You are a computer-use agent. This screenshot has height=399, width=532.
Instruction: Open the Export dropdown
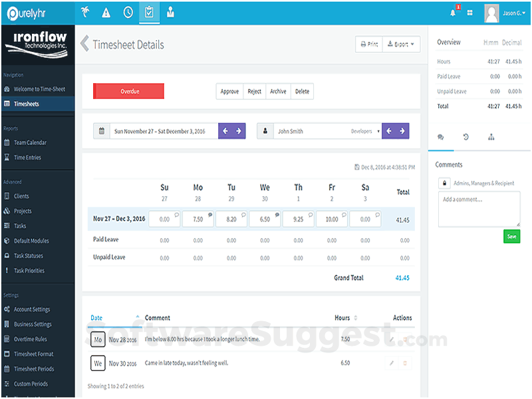401,44
